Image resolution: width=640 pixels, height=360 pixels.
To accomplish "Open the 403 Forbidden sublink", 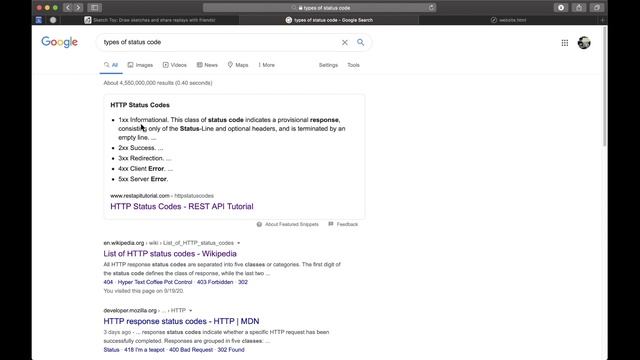I will coord(215,282).
